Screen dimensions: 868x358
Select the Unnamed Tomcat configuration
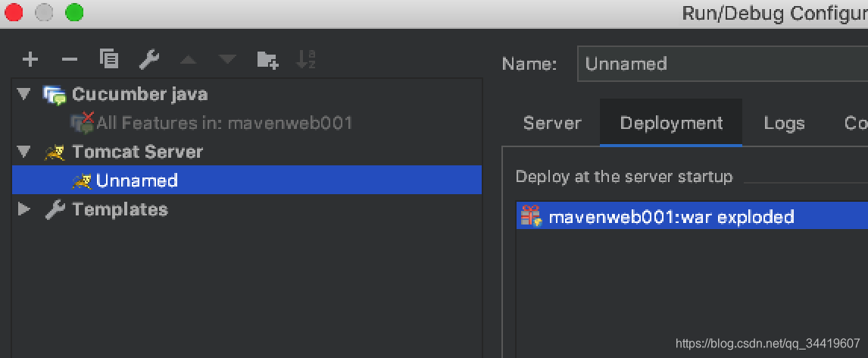click(247, 180)
